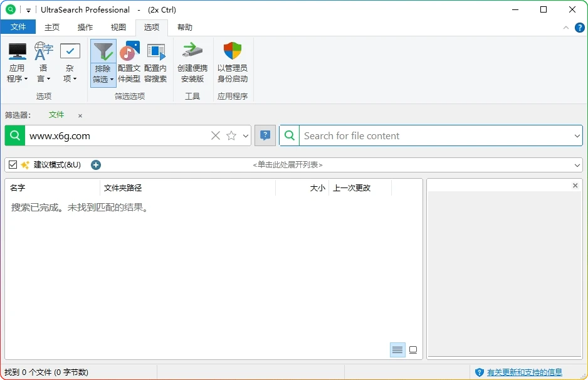Open 配置文件类型 icon

(x=129, y=51)
